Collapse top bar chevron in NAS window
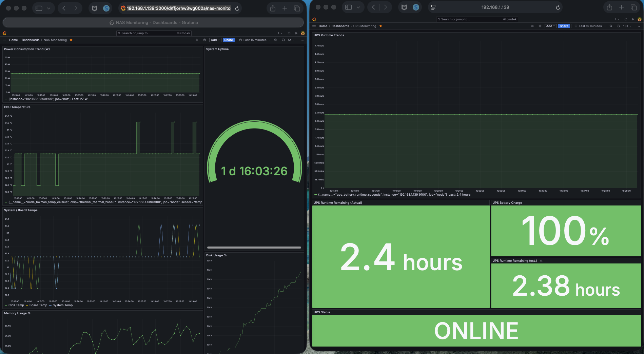Screen dimensions: 644x354 [302, 40]
